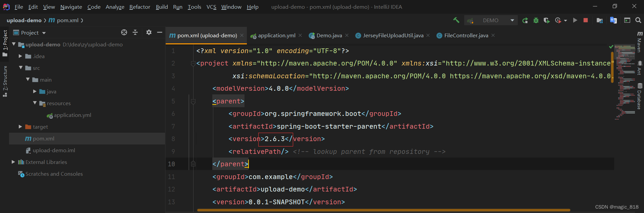Open the Analyze menu

click(115, 7)
